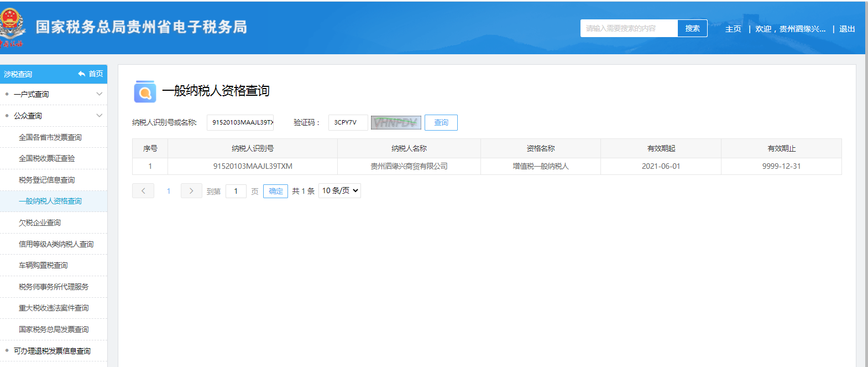Refresh the captcha verification image
This screenshot has width=868, height=367.
click(x=396, y=122)
